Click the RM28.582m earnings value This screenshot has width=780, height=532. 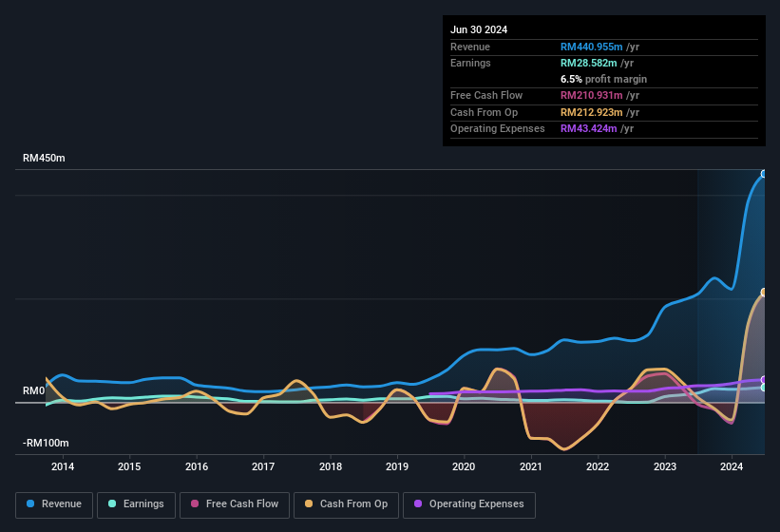point(588,63)
